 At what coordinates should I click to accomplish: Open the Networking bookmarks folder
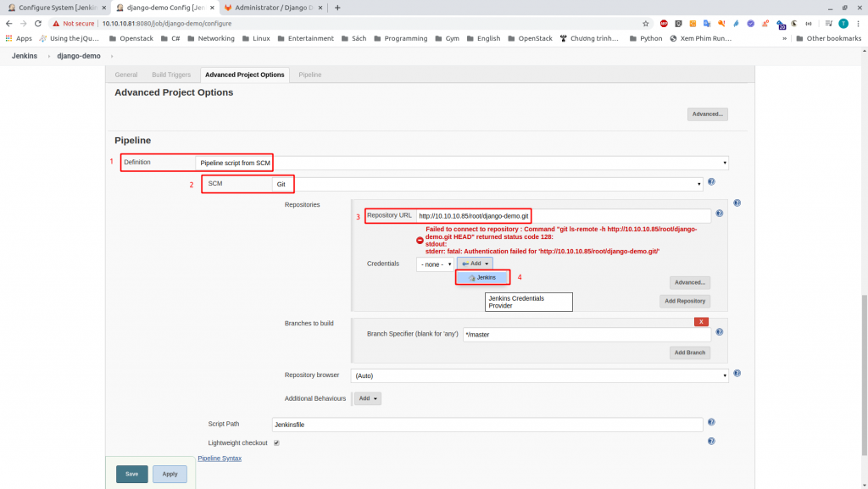pyautogui.click(x=211, y=38)
